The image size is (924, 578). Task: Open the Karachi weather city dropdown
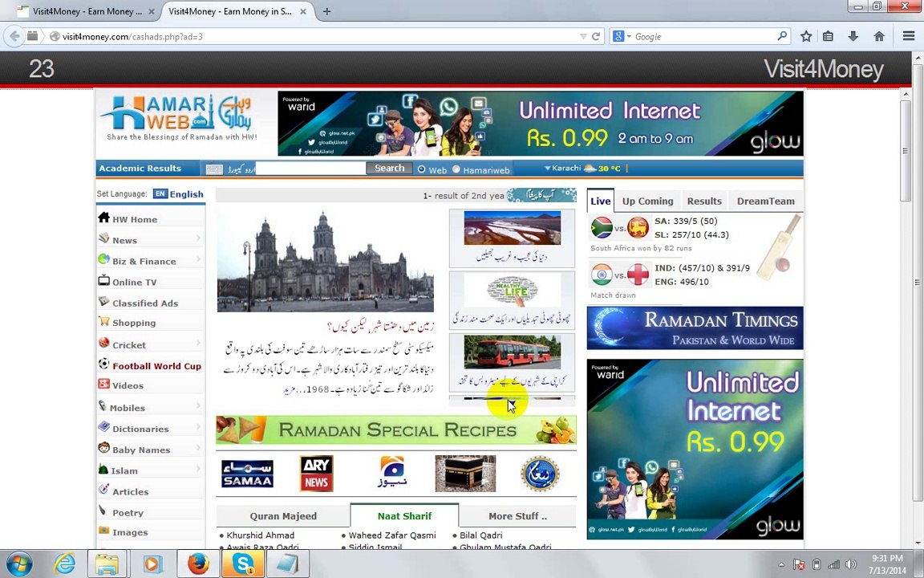point(563,168)
